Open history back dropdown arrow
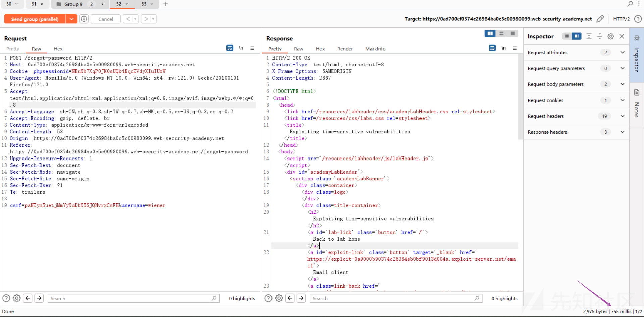The width and height of the screenshot is (644, 317). tap(135, 19)
